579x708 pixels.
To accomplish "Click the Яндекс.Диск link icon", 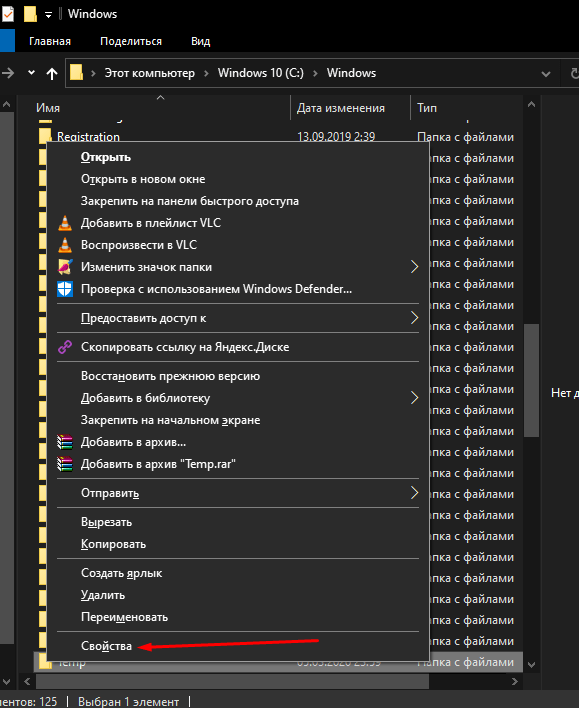I will coord(65,347).
